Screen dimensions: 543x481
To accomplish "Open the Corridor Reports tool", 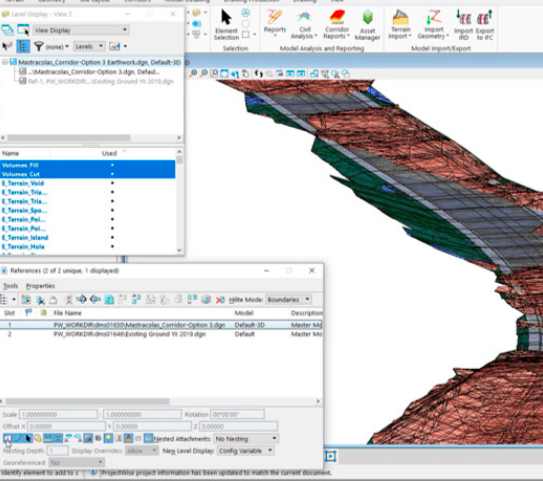I will (337, 24).
